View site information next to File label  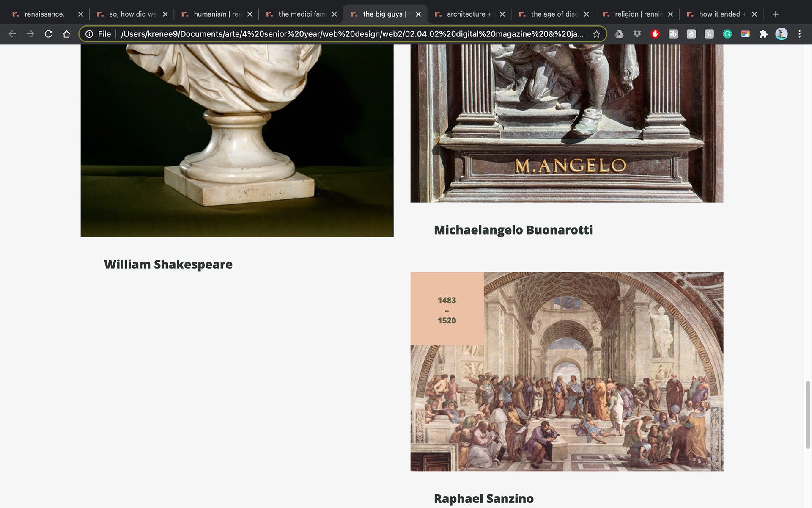tap(89, 34)
